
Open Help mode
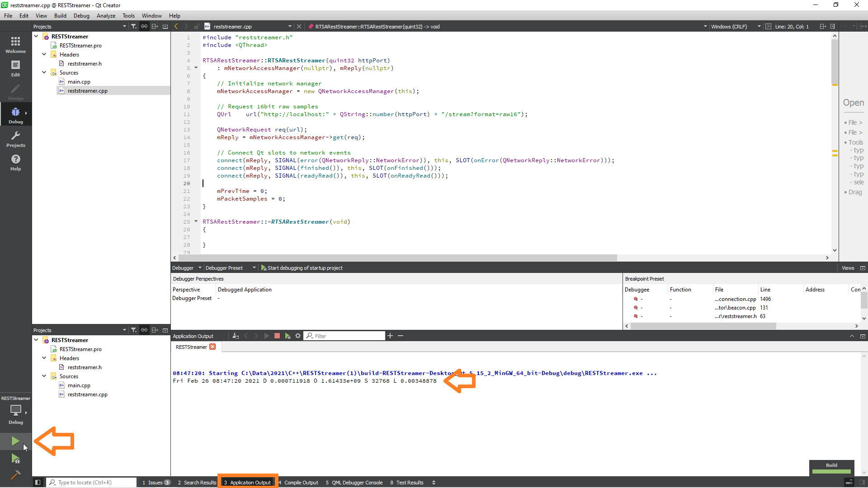(x=15, y=162)
